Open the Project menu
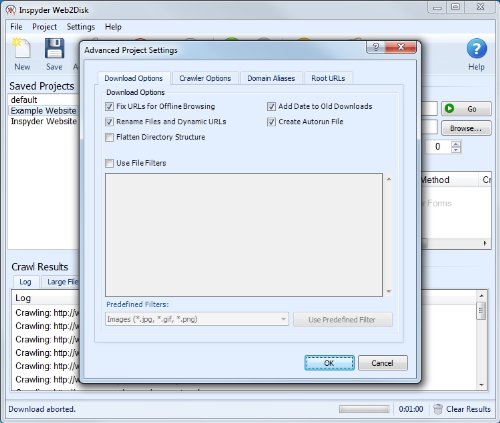 pos(45,27)
